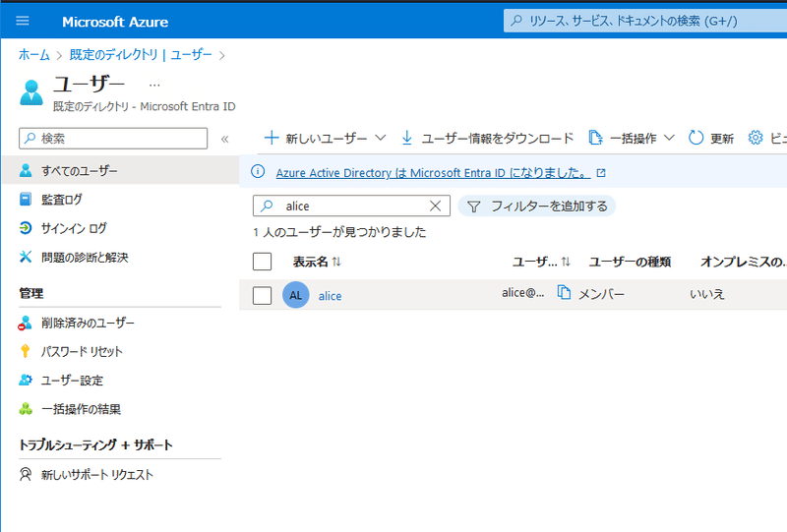Click the green icon for 一括操作の結果
This screenshot has height=532, width=787.
26,409
